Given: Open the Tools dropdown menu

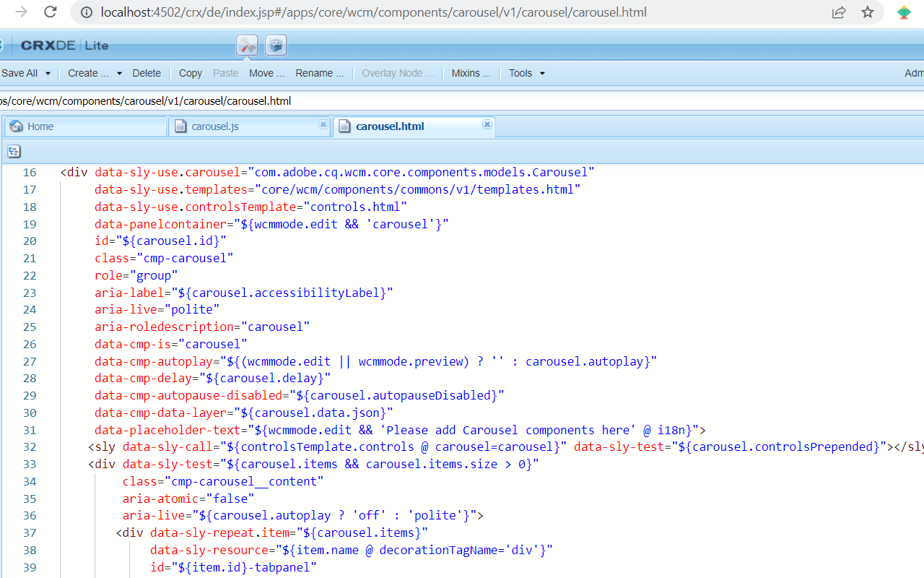Looking at the screenshot, I should 527,73.
